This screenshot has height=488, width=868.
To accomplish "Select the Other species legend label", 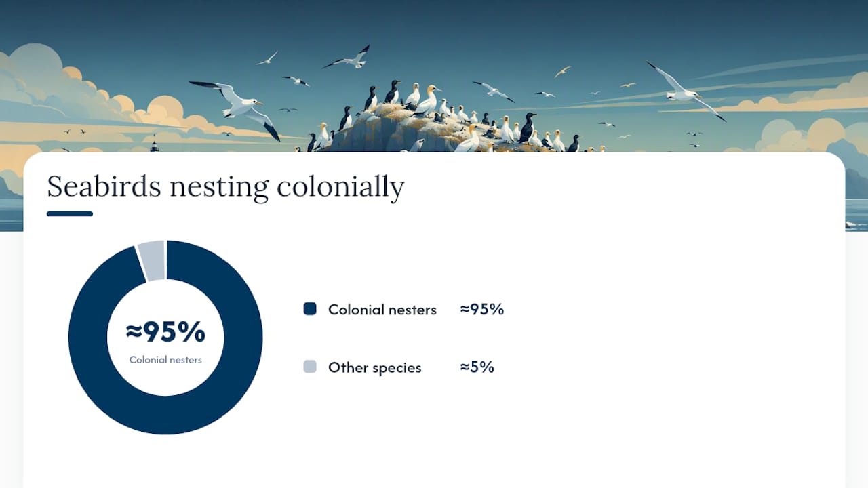I will pos(375,367).
